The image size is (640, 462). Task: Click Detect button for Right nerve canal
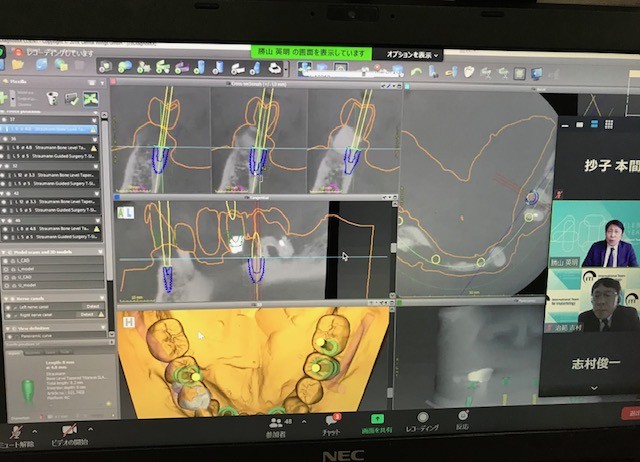point(87,315)
